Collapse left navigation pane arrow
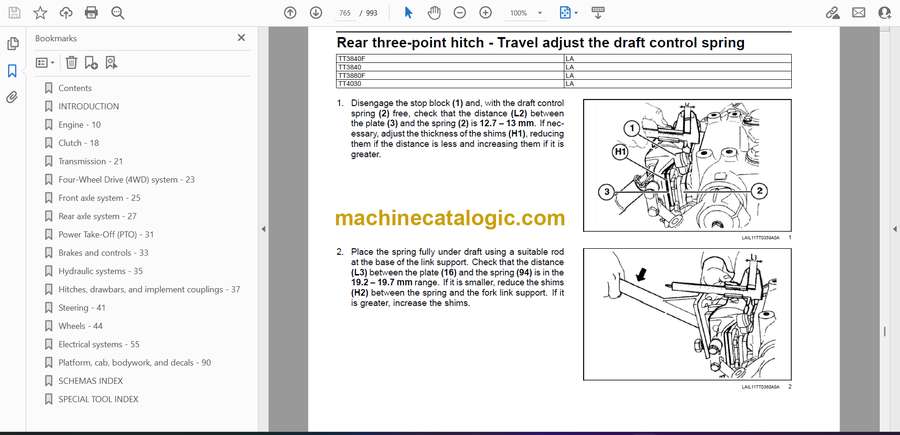 (x=263, y=229)
